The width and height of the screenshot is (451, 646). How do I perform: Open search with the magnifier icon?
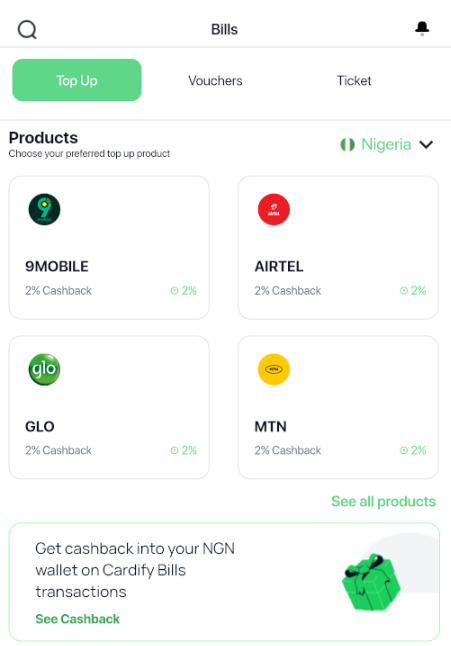pyautogui.click(x=27, y=30)
